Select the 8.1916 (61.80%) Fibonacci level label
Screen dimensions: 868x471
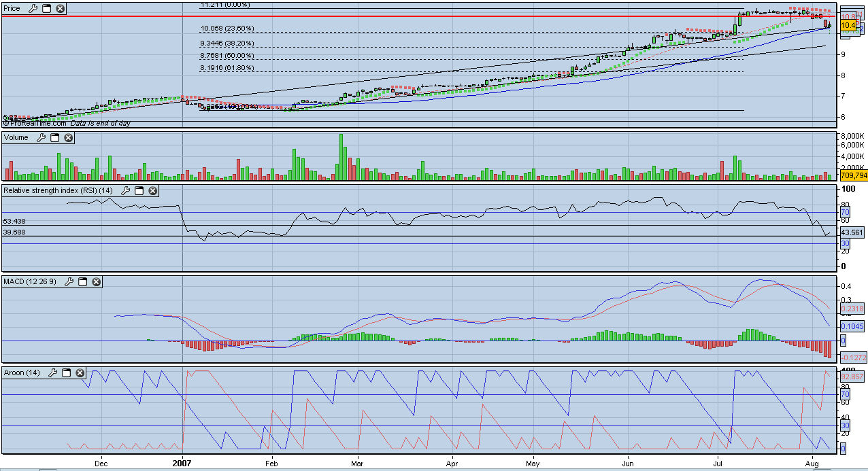[227, 68]
